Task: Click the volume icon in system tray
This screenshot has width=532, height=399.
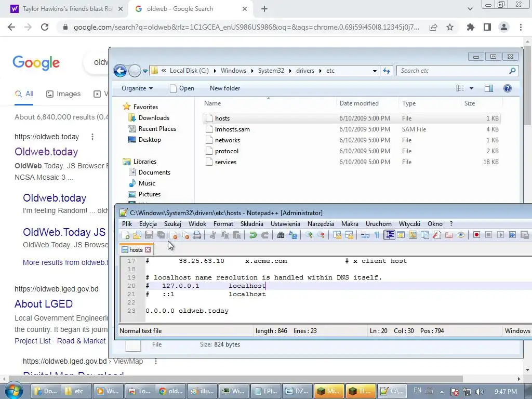Action: click(480, 391)
